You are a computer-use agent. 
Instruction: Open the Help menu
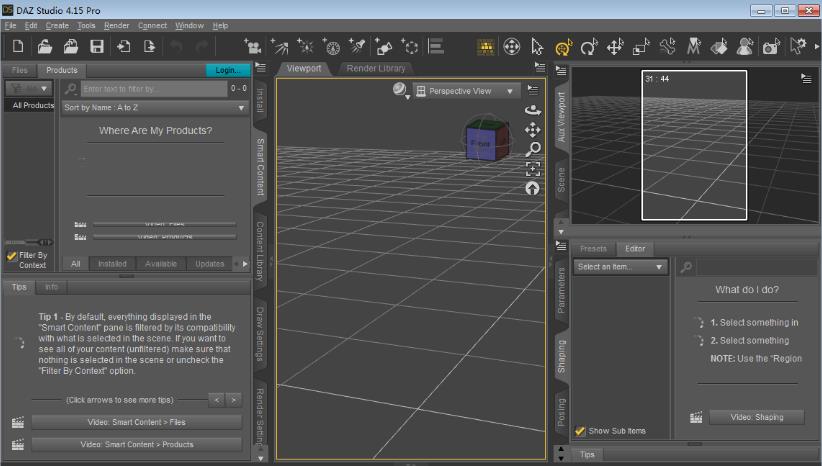click(220, 25)
